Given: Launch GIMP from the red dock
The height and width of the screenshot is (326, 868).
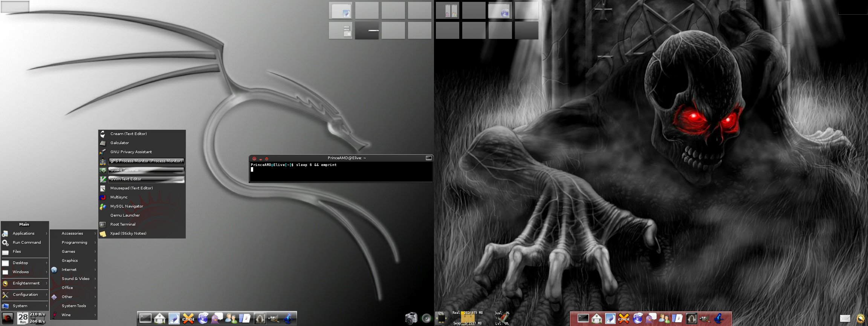Looking at the screenshot, I should coord(705,318).
